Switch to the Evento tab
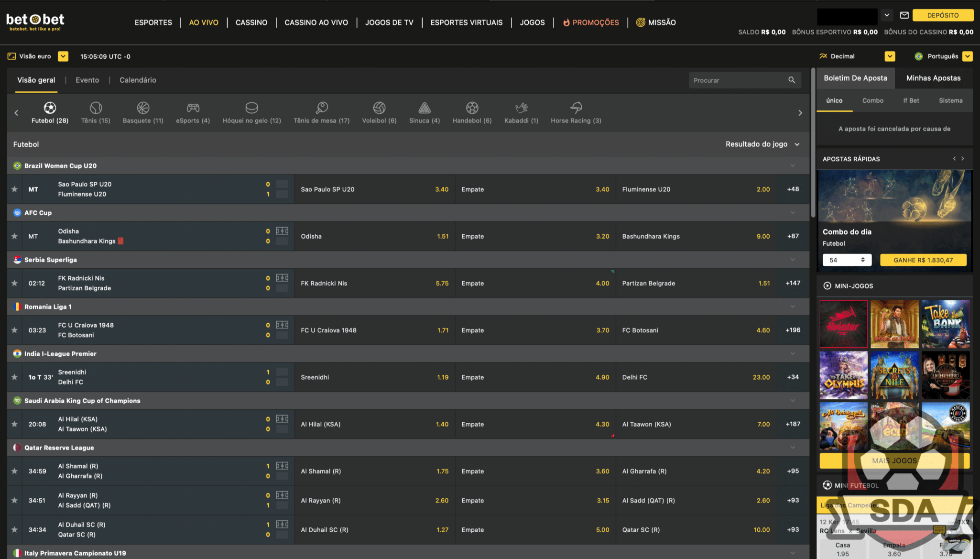This screenshot has height=559, width=980. 87,80
